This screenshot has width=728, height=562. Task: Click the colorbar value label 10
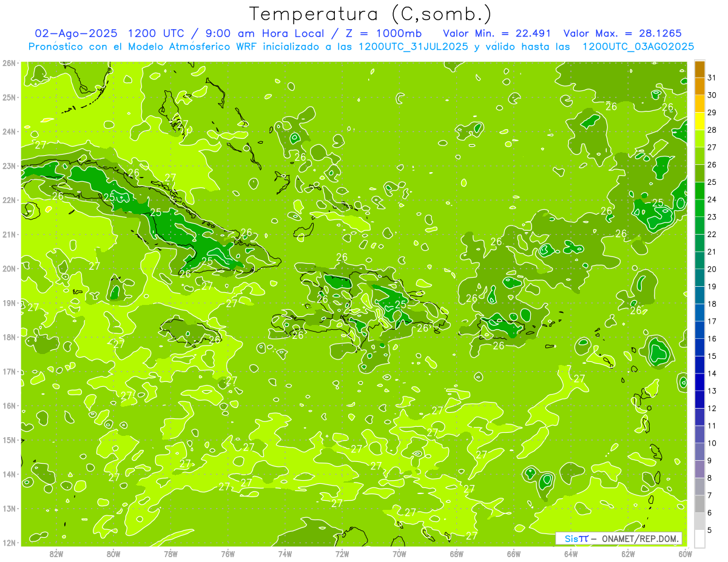[712, 443]
